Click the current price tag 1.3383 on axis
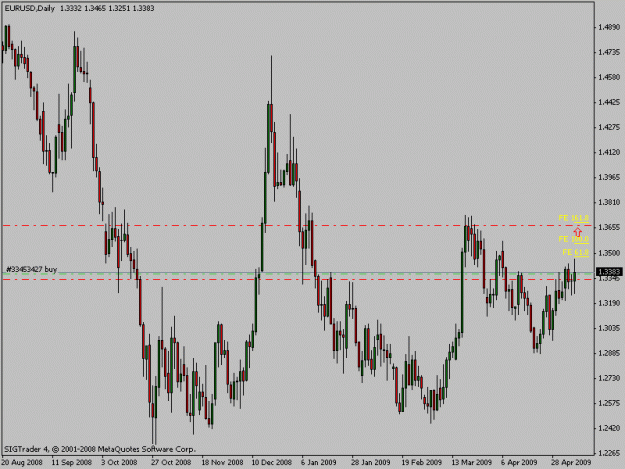The height and width of the screenshot is (469, 625). [609, 272]
